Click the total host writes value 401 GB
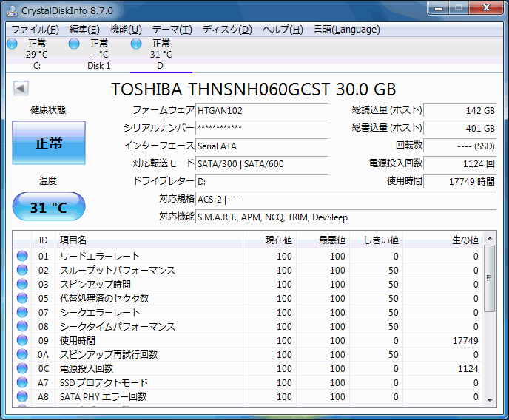 [x=460, y=128]
